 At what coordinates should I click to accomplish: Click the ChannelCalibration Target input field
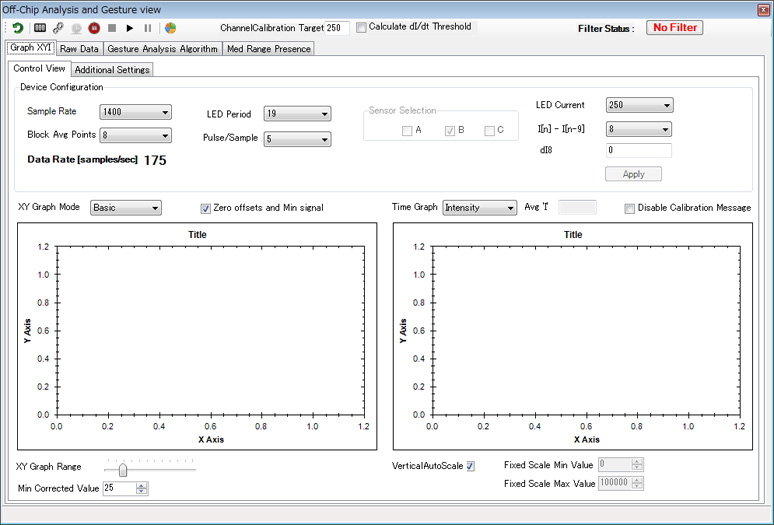(x=337, y=28)
